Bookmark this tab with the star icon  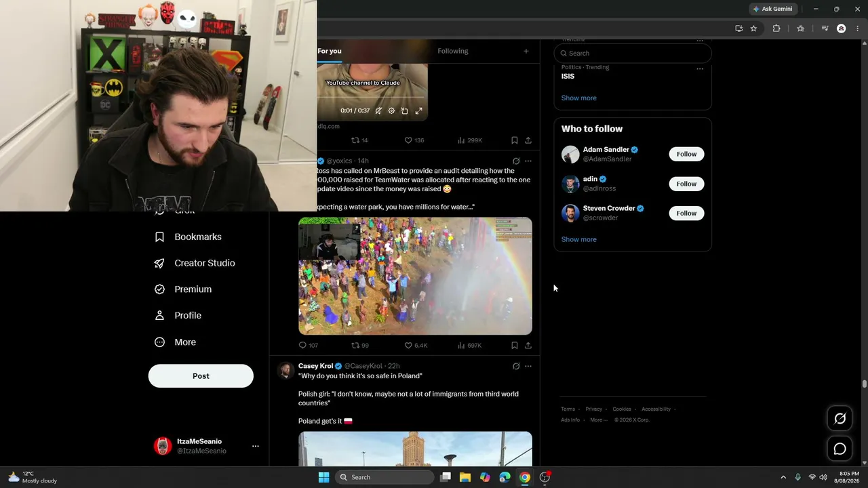coord(753,28)
